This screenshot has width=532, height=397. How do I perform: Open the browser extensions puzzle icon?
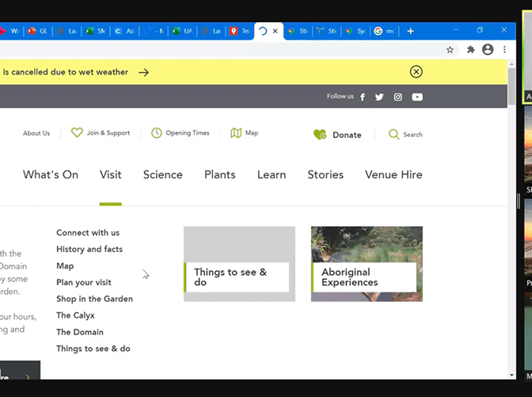pyautogui.click(x=470, y=50)
